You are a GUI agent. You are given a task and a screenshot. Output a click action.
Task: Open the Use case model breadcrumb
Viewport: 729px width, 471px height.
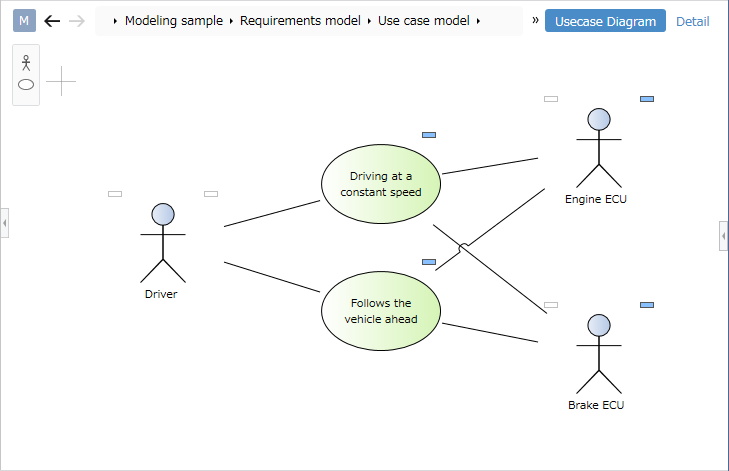424,21
